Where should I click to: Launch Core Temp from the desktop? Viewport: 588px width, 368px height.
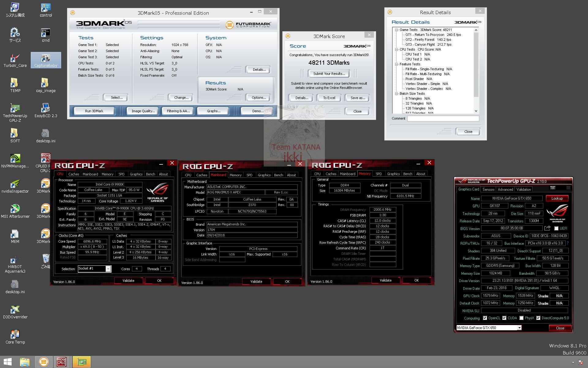(15, 337)
